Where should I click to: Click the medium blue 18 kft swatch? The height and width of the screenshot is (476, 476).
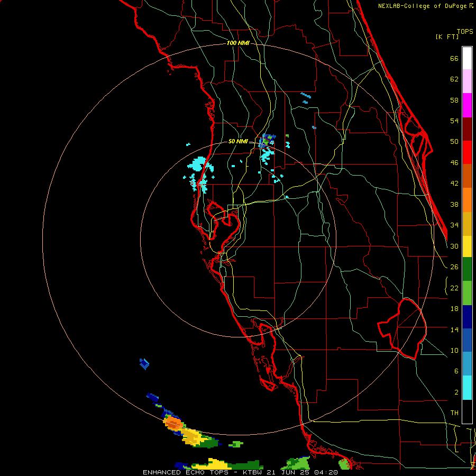click(467, 340)
